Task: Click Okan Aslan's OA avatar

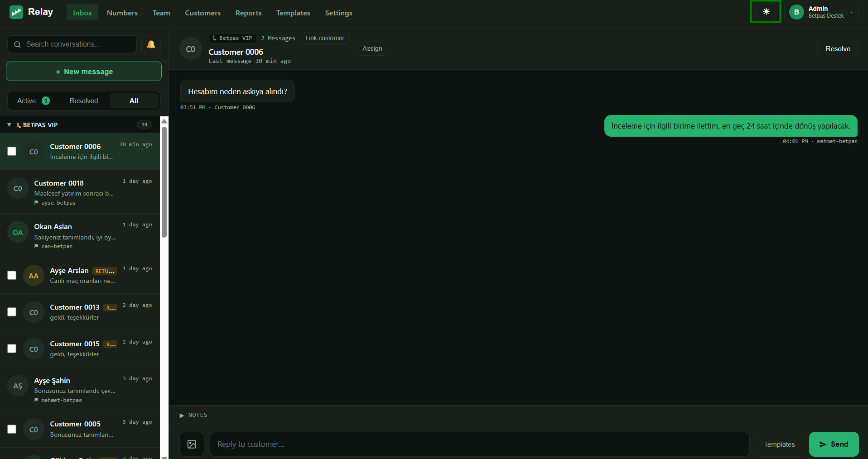Action: tap(18, 232)
